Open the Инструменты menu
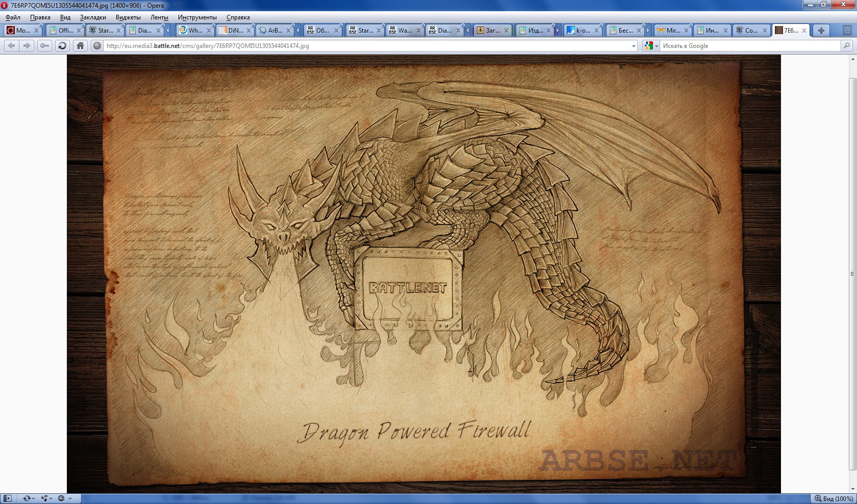This screenshot has width=857, height=504. pyautogui.click(x=197, y=17)
